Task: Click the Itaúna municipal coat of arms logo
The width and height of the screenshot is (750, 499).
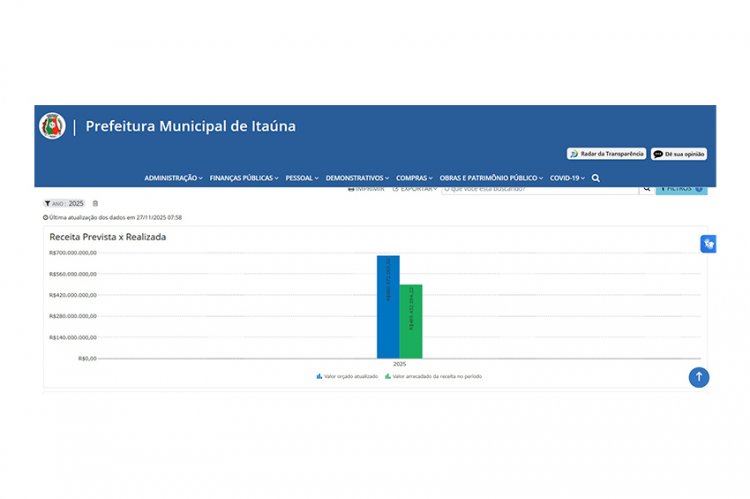Action: [x=52, y=126]
